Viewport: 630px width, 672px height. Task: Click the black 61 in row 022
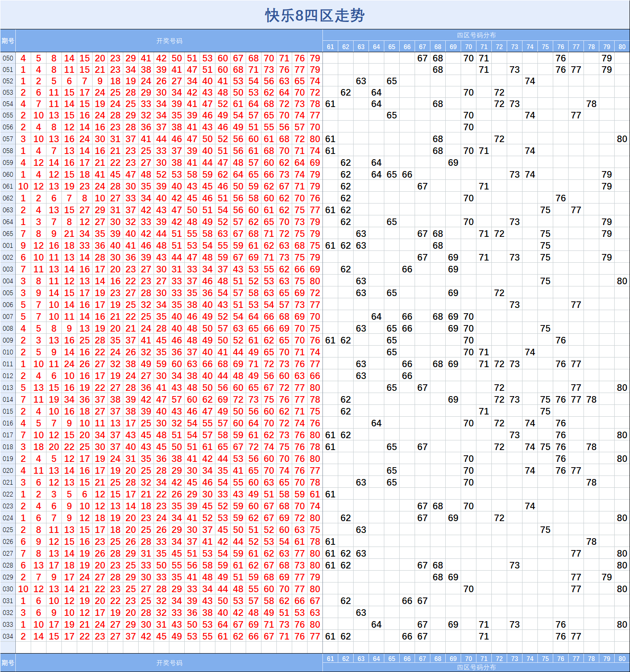pos(330,494)
